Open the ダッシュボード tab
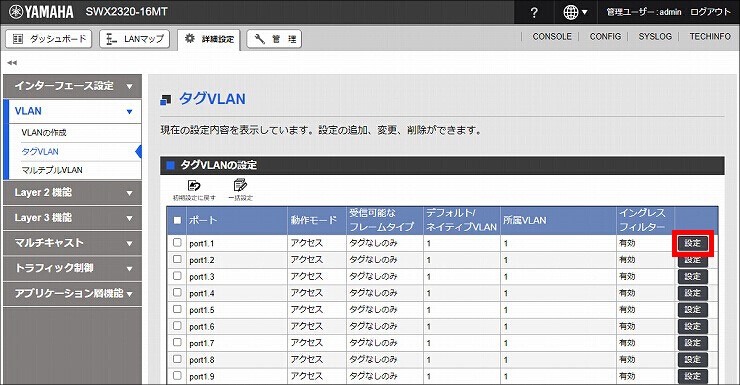Screen dimensions: 740x385 (49, 39)
